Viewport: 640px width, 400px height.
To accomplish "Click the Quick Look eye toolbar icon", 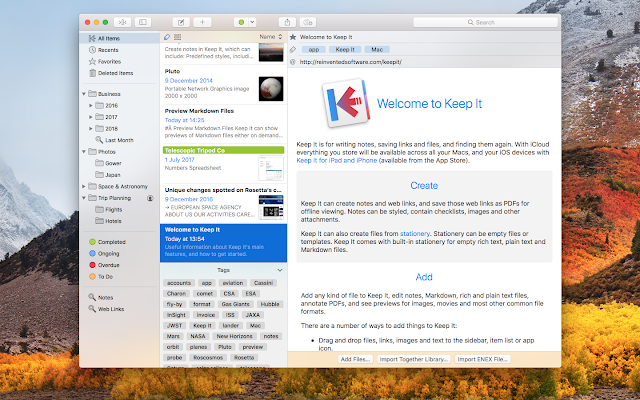I will [x=308, y=22].
